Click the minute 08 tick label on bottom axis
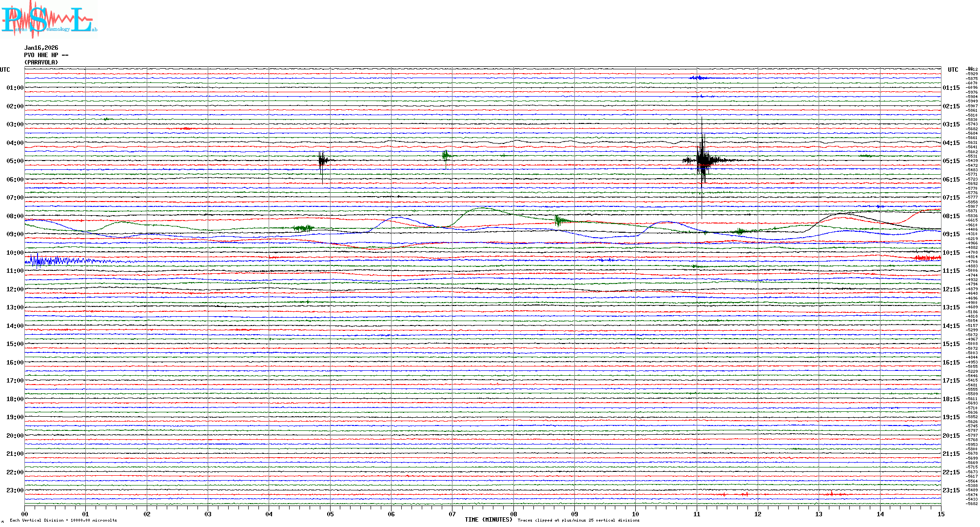The image size is (980, 527). pyautogui.click(x=513, y=514)
